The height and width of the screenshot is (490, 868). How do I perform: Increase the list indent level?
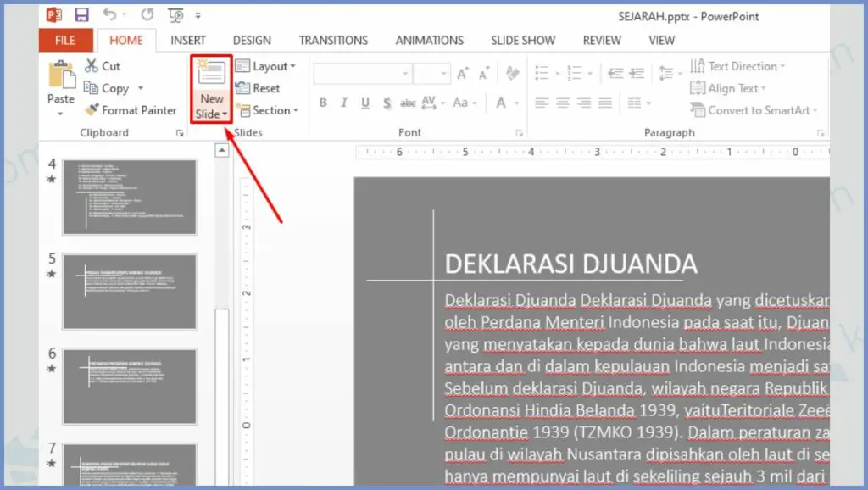[x=637, y=73]
